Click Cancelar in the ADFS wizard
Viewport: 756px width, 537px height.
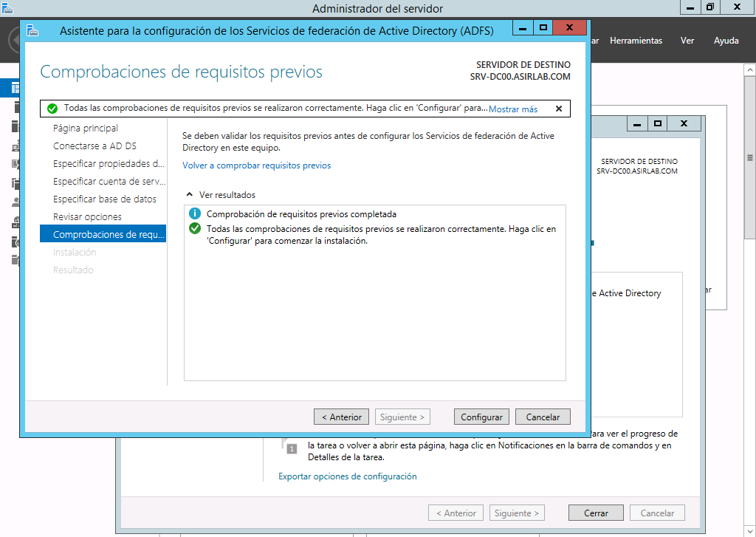(543, 417)
